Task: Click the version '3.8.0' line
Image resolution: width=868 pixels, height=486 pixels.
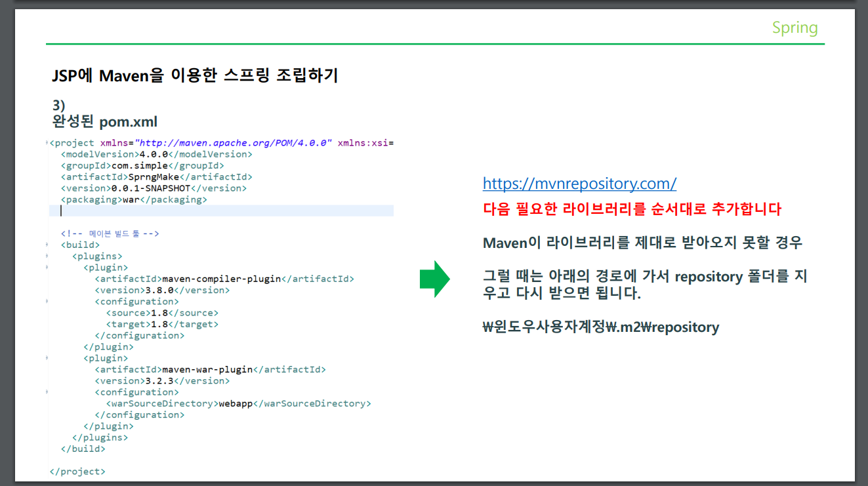Action: click(x=162, y=290)
